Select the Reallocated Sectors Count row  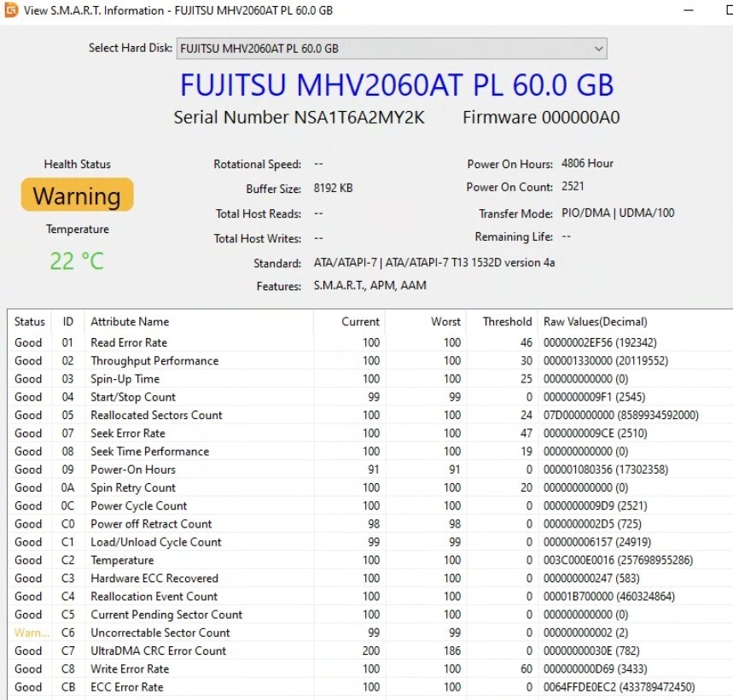tap(370, 415)
